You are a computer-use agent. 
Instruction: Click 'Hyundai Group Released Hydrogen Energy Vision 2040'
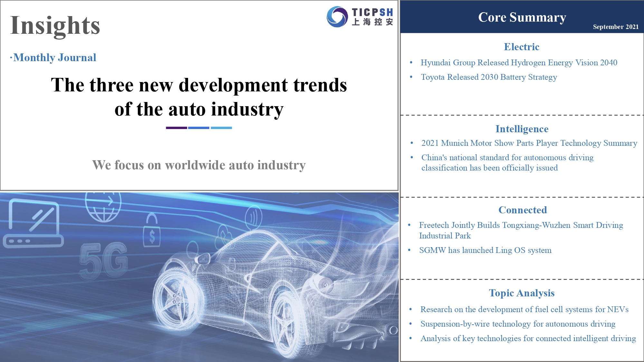(x=519, y=62)
